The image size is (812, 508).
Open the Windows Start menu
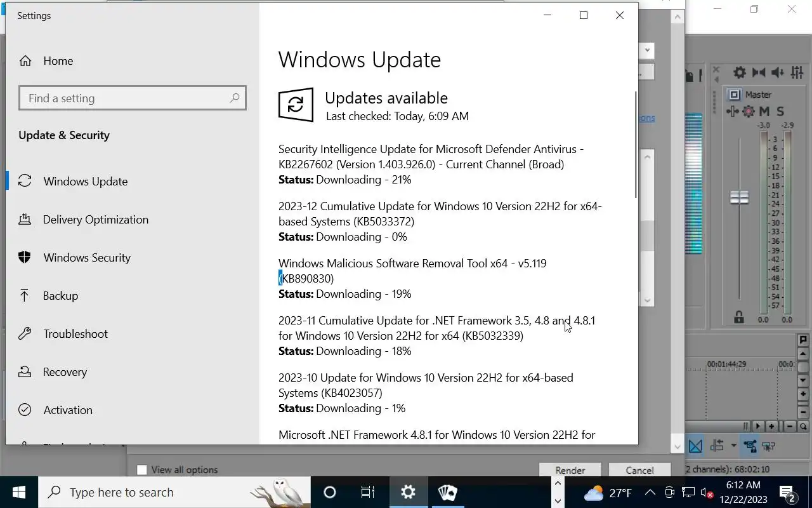pos(19,492)
